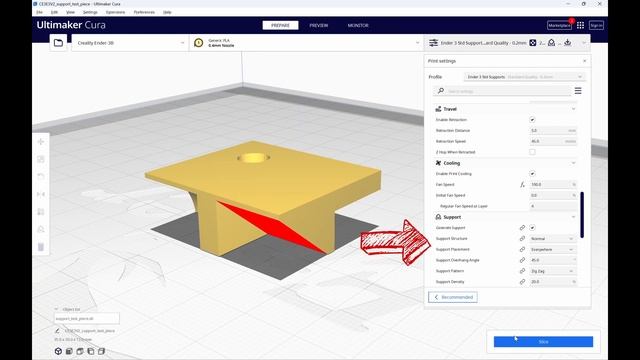The image size is (640, 360).
Task: Switch to top view icon
Action: 80,351
